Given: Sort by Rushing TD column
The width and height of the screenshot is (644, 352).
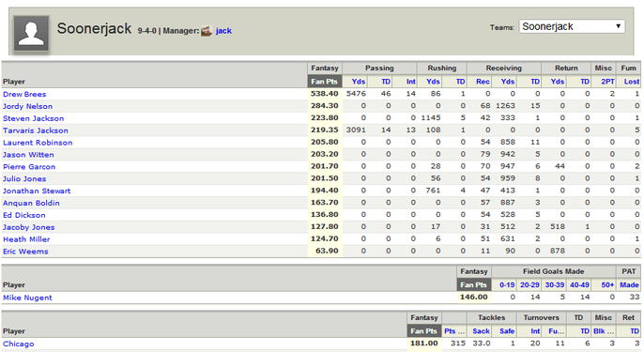Looking at the screenshot, I should click(x=460, y=82).
